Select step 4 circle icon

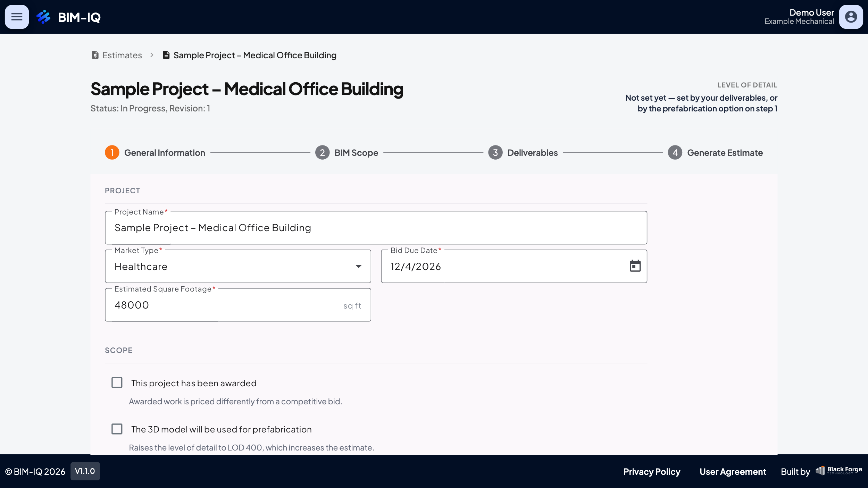[x=675, y=153]
